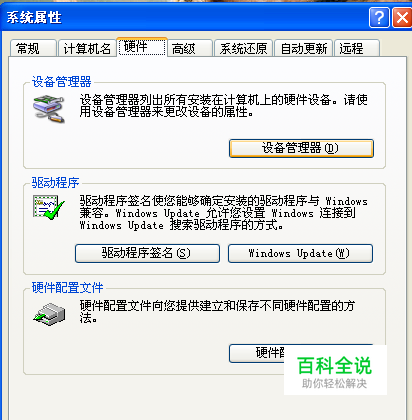Click the 设备管理器 group heading

coord(61,82)
